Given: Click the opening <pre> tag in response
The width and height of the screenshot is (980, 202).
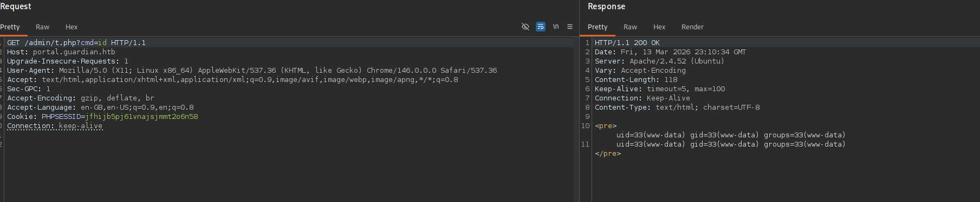Looking at the screenshot, I should [606, 126].
